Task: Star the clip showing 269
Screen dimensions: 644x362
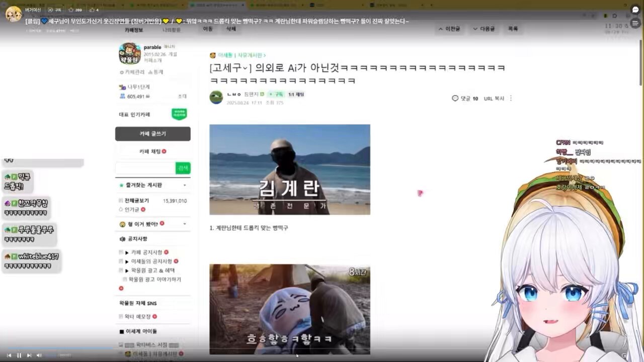Action: (x=75, y=10)
